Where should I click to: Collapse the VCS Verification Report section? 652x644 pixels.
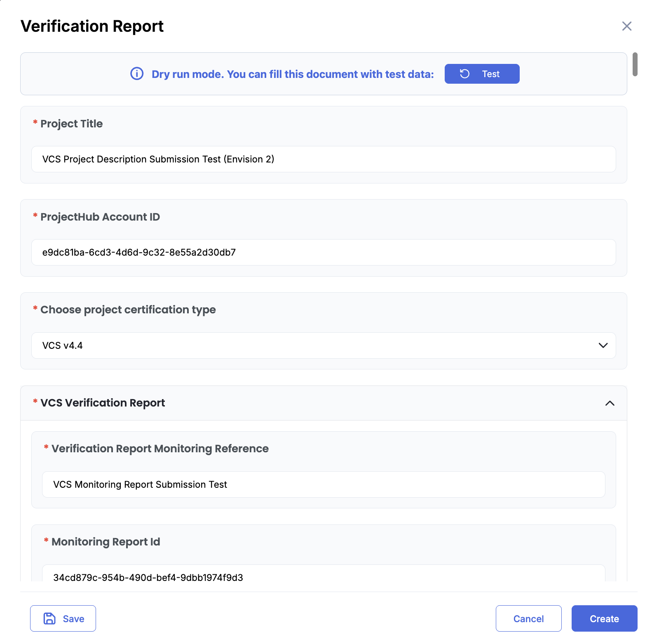(x=610, y=403)
